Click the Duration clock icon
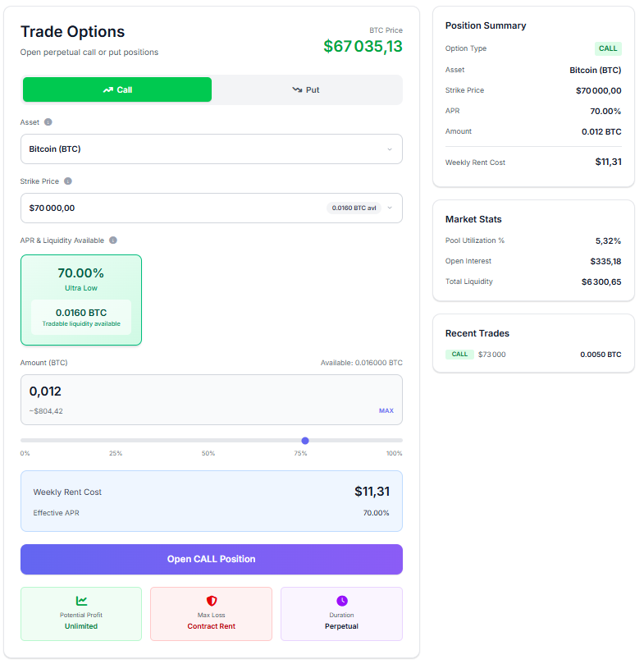Viewport: 644px width, 664px height. tap(341, 601)
